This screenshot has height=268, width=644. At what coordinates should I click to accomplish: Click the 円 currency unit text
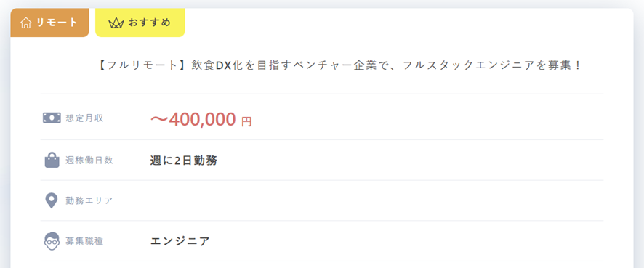246,122
